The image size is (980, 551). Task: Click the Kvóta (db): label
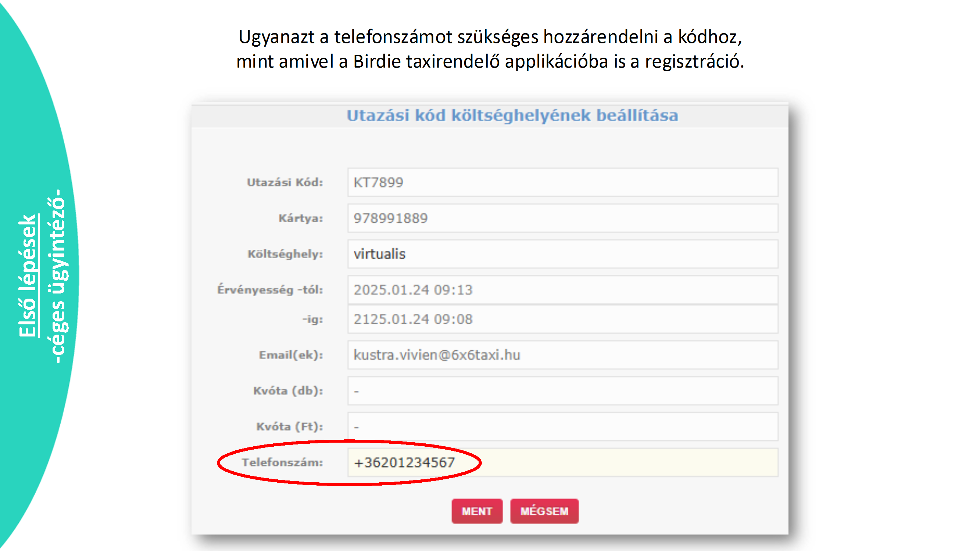[288, 391]
